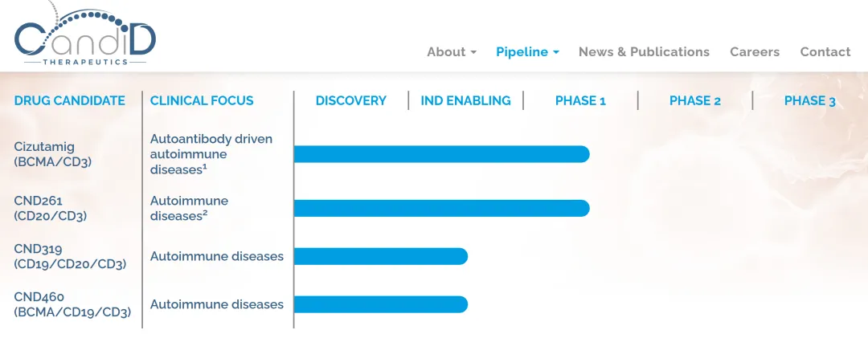Click CND319's Autoimmune diseases clinical focus

216,257
